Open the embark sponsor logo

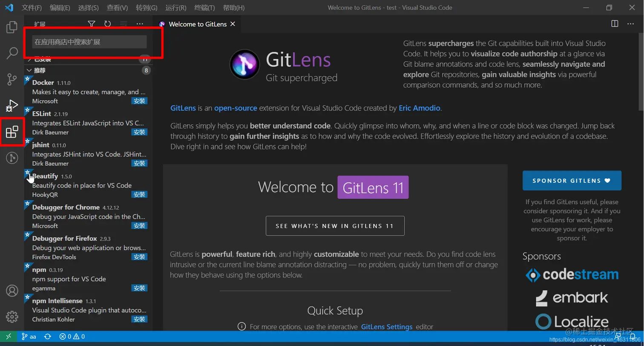[x=572, y=298]
